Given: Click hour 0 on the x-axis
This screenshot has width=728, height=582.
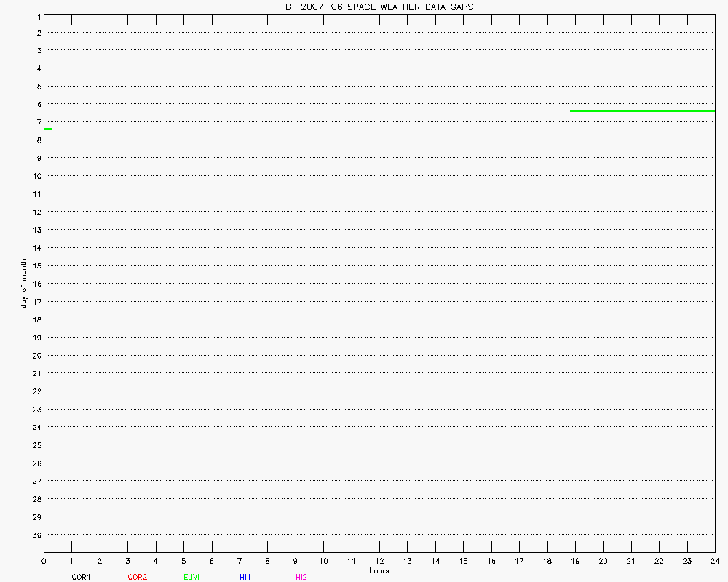Looking at the screenshot, I should pos(44,561).
